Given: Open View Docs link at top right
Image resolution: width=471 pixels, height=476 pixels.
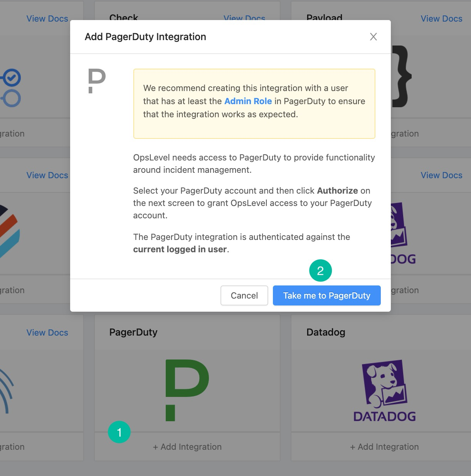Looking at the screenshot, I should [441, 19].
